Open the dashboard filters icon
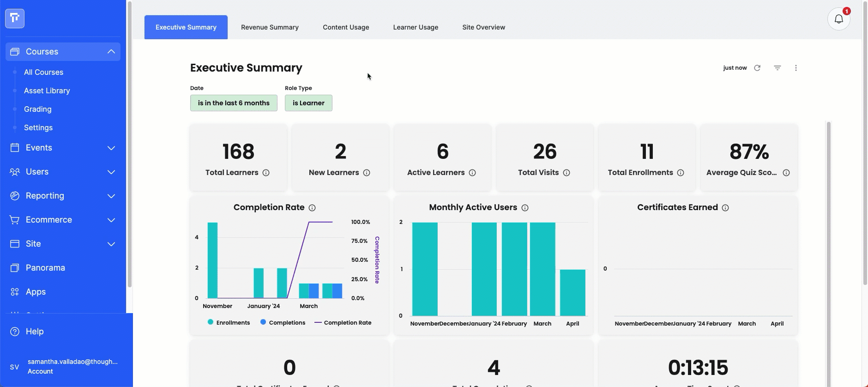Image resolution: width=868 pixels, height=387 pixels. [778, 68]
